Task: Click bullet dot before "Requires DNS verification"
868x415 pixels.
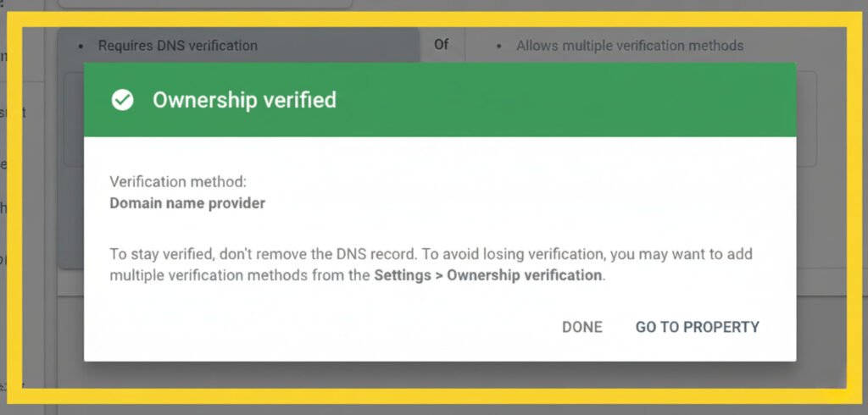Action: [x=81, y=45]
